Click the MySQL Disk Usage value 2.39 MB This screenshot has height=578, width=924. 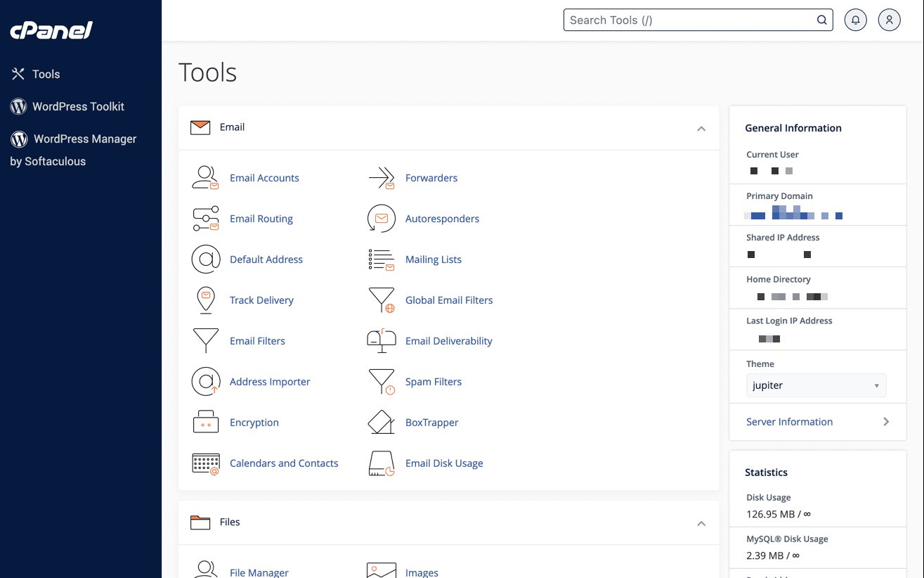[772, 555]
